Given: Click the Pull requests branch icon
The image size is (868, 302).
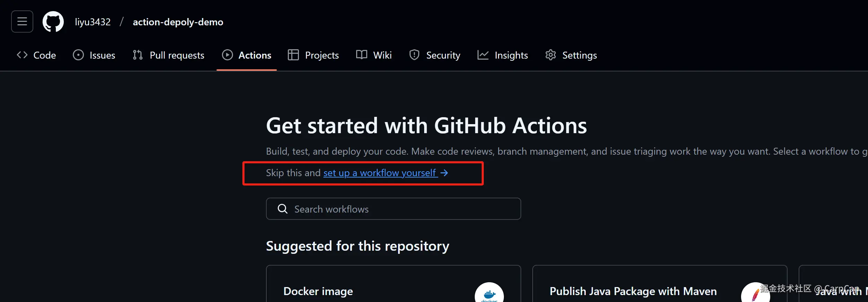Looking at the screenshot, I should [138, 55].
